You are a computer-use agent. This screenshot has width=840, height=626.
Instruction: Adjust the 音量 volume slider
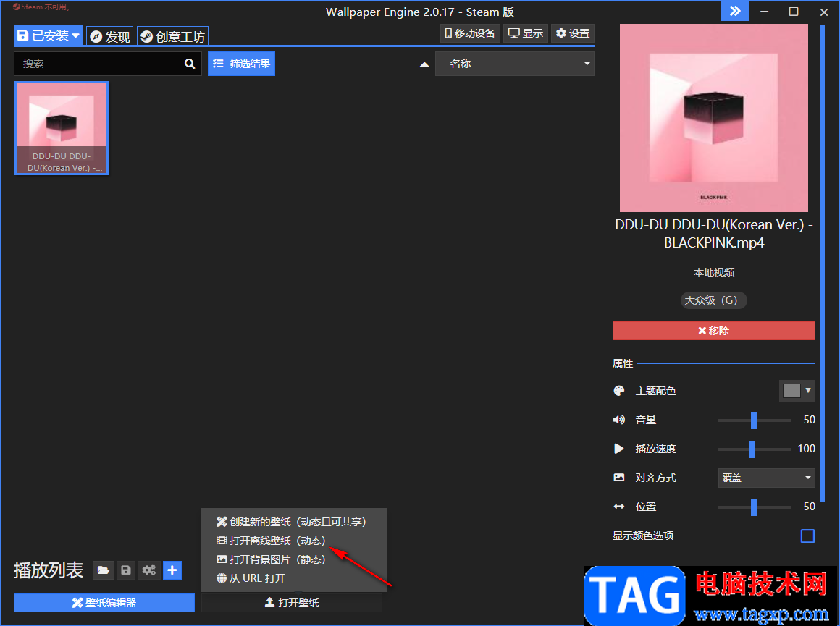point(754,420)
